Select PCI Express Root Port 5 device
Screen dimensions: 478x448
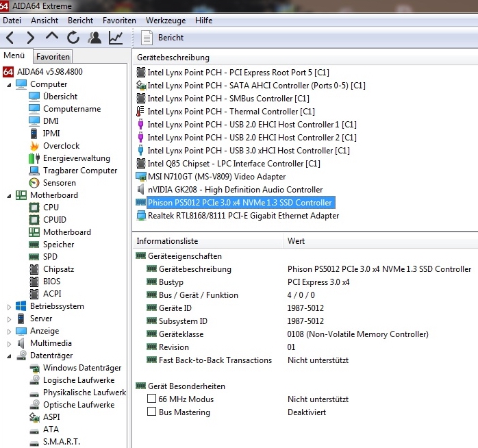(238, 73)
